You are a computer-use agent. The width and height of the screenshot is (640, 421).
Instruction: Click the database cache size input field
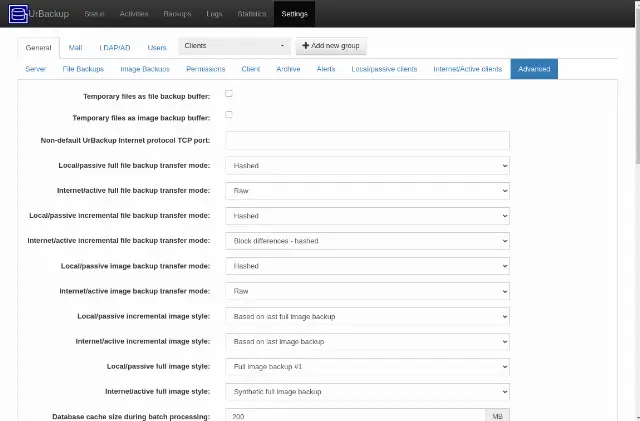[355, 415]
